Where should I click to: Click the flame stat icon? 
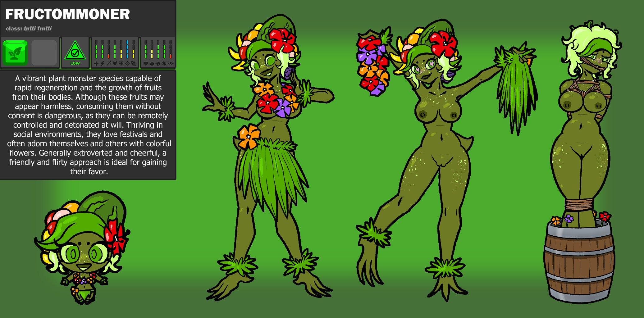tap(158, 64)
